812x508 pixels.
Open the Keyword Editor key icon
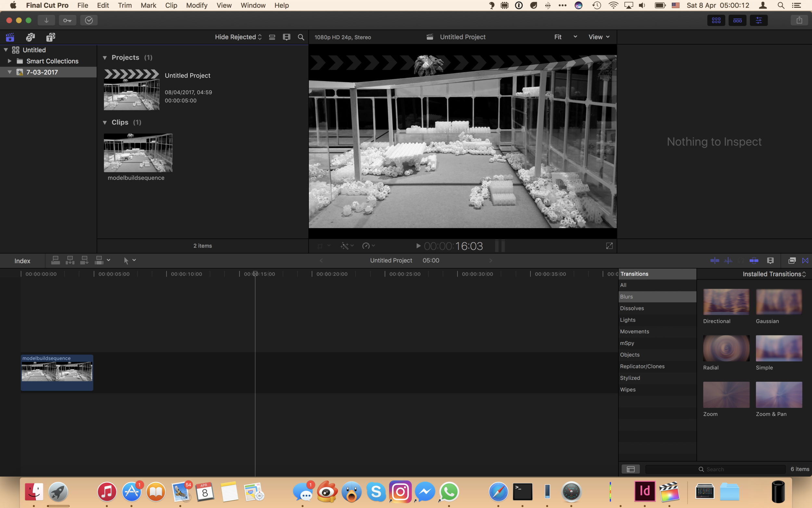68,20
